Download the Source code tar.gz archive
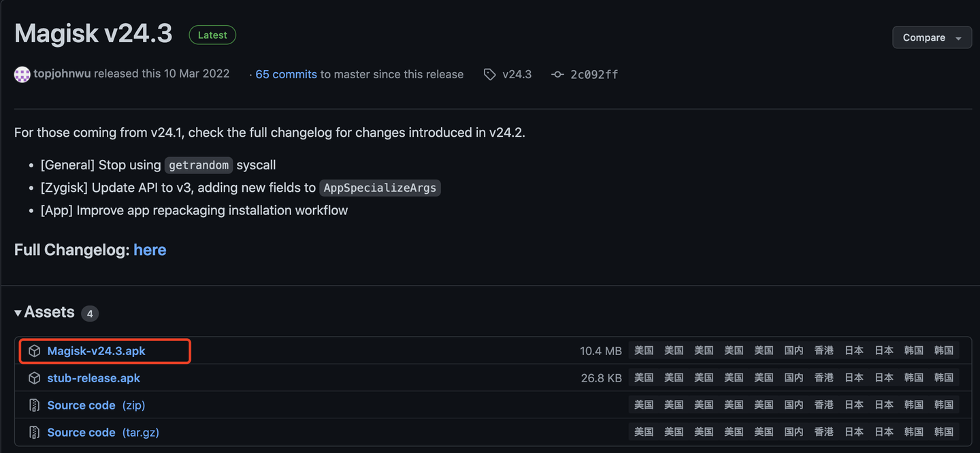This screenshot has width=980, height=453. click(81, 432)
